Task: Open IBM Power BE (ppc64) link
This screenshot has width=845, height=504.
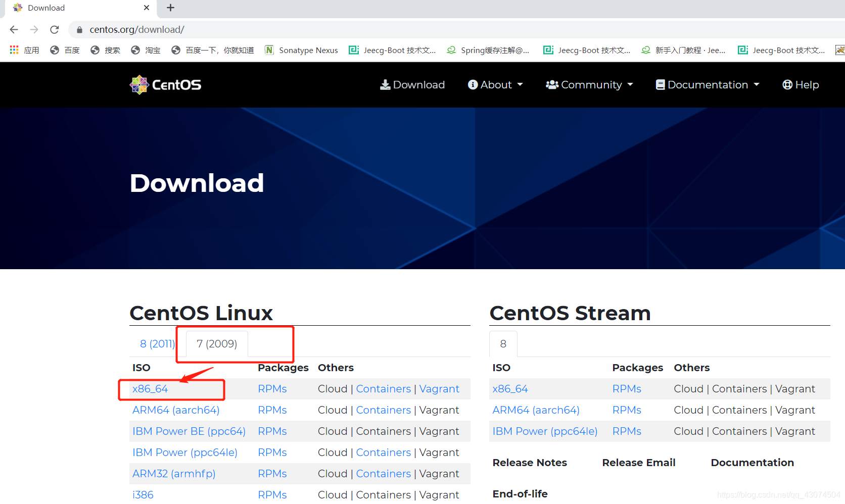Action: point(189,431)
